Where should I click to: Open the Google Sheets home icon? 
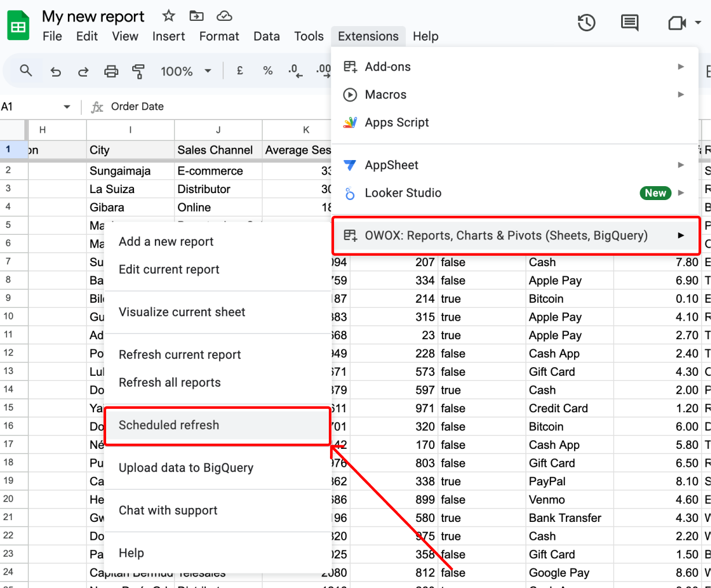tap(18, 26)
